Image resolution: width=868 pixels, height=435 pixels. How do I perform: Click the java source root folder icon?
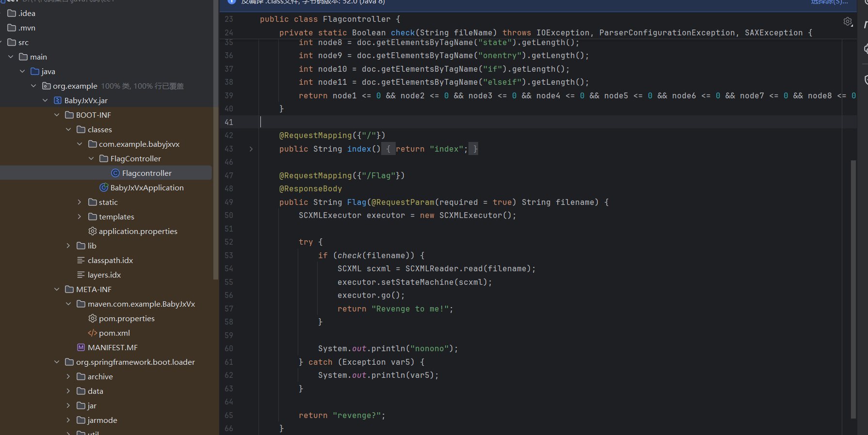point(35,71)
